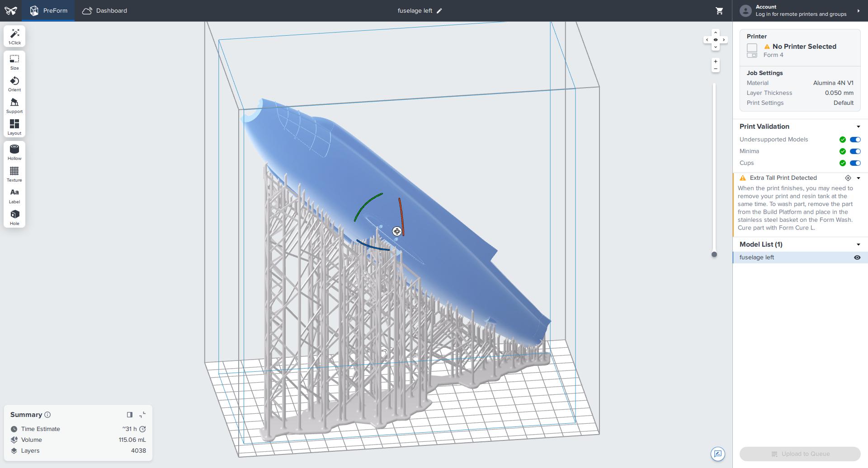Open the shopping cart icon

(x=719, y=11)
